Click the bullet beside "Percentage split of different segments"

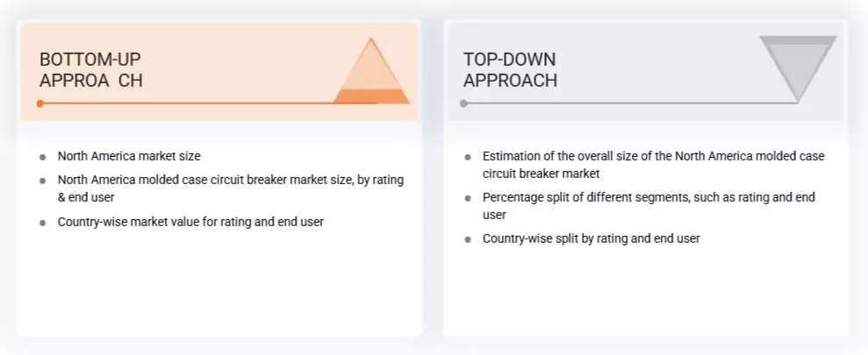click(468, 198)
